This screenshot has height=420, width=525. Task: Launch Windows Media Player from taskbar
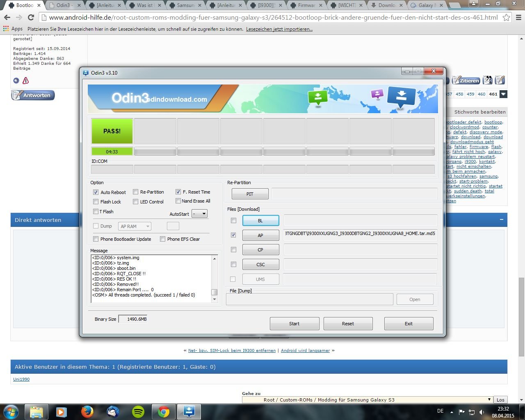[62, 412]
